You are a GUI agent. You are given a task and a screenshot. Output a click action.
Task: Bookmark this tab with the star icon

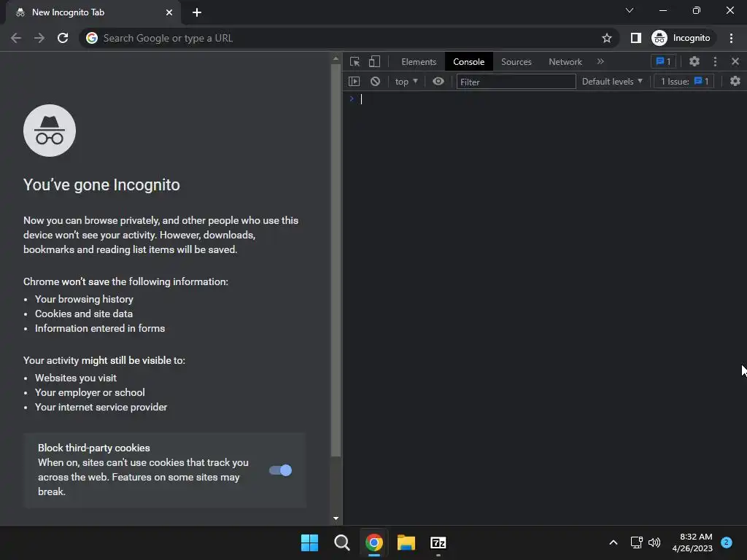606,38
